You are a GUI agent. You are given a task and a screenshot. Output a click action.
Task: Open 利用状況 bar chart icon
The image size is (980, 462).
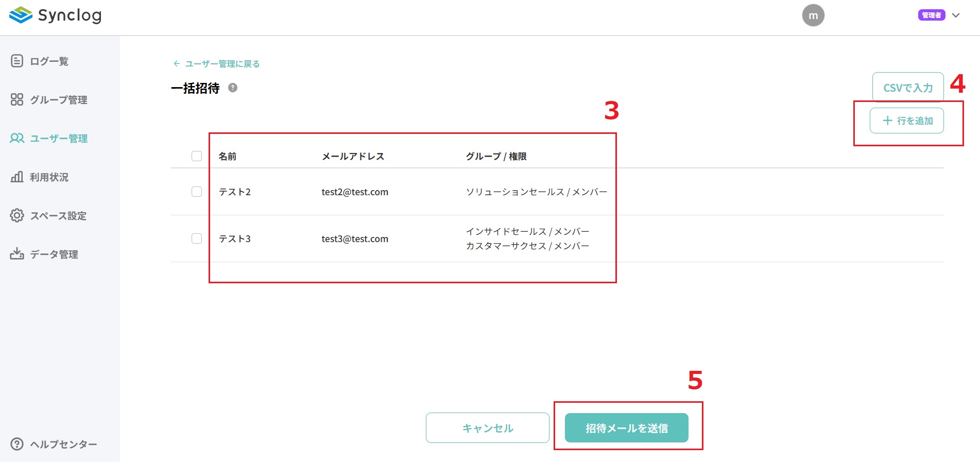coord(17,177)
